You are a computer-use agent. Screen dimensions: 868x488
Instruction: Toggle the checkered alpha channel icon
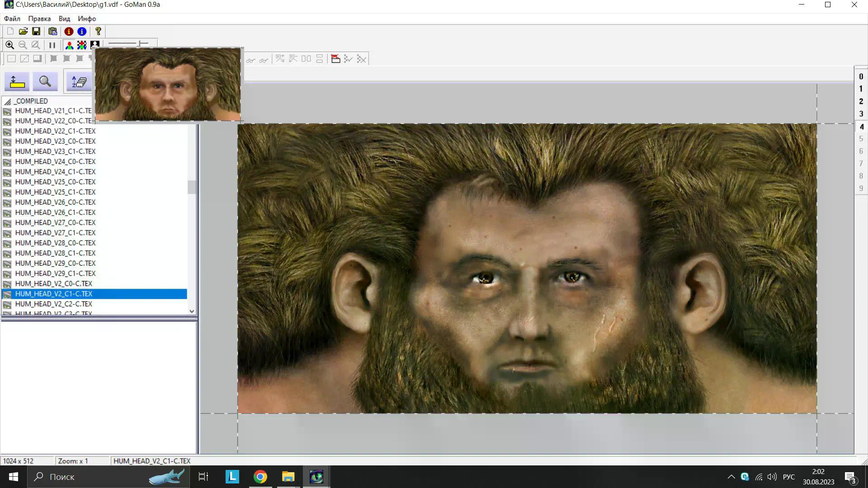tap(82, 45)
